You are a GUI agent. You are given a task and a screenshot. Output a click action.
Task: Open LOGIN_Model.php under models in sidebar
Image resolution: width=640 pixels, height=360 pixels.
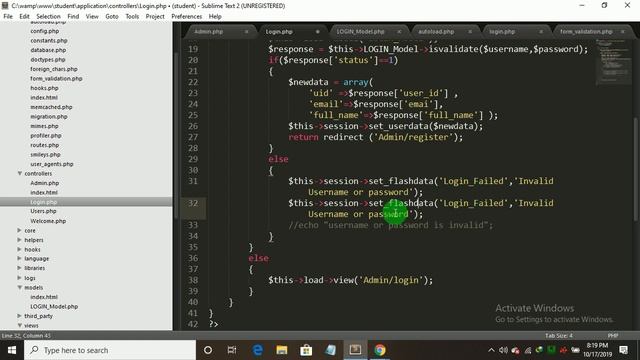click(54, 306)
